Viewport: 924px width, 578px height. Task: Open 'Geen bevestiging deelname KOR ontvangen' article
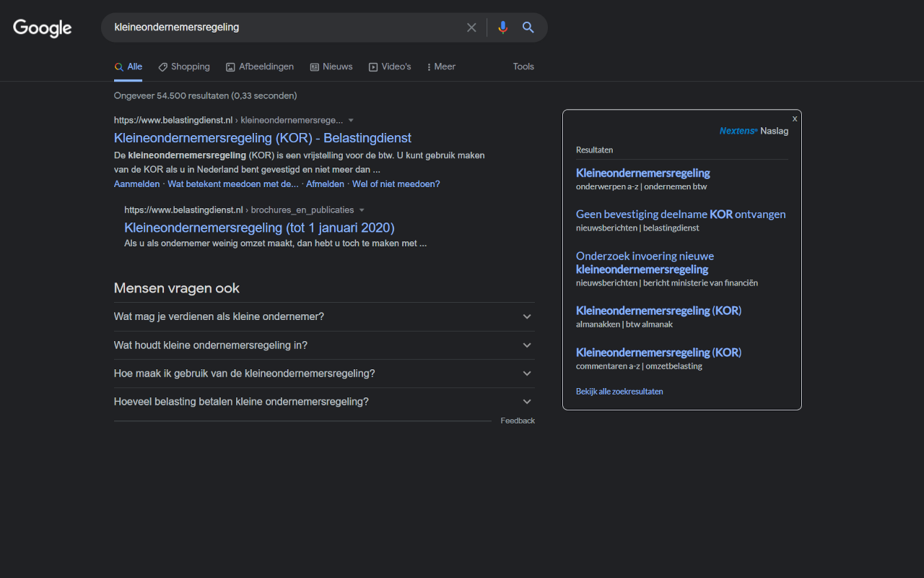(681, 214)
